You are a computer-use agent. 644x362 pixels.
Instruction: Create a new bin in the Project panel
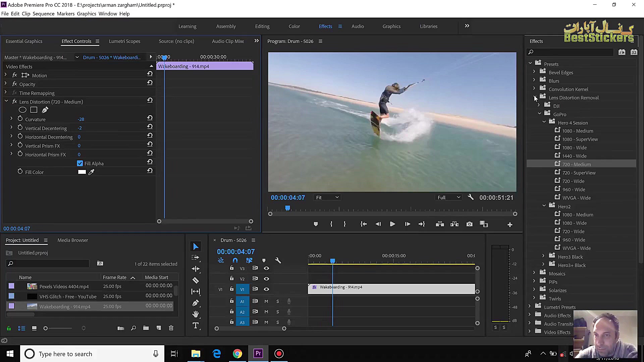pyautogui.click(x=146, y=328)
